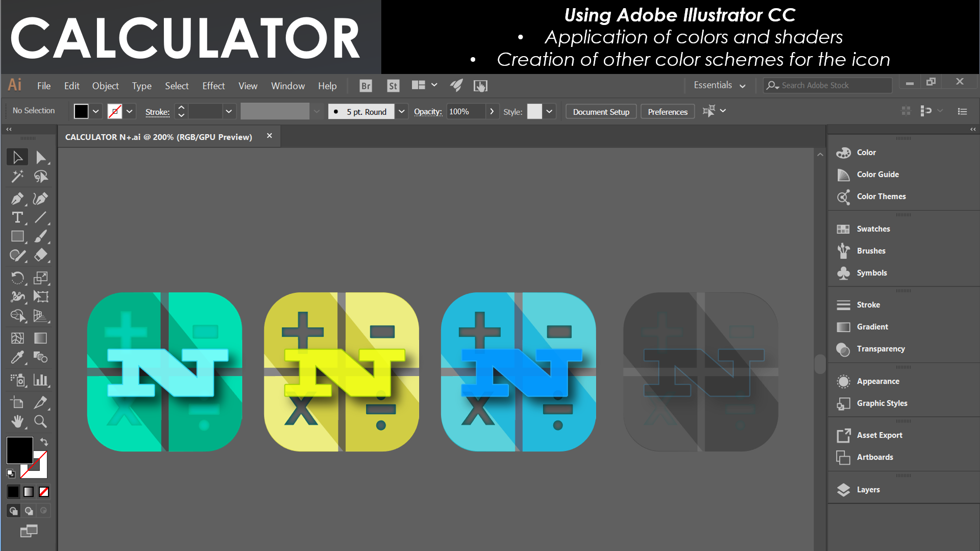Open the Effect menu

(x=213, y=86)
